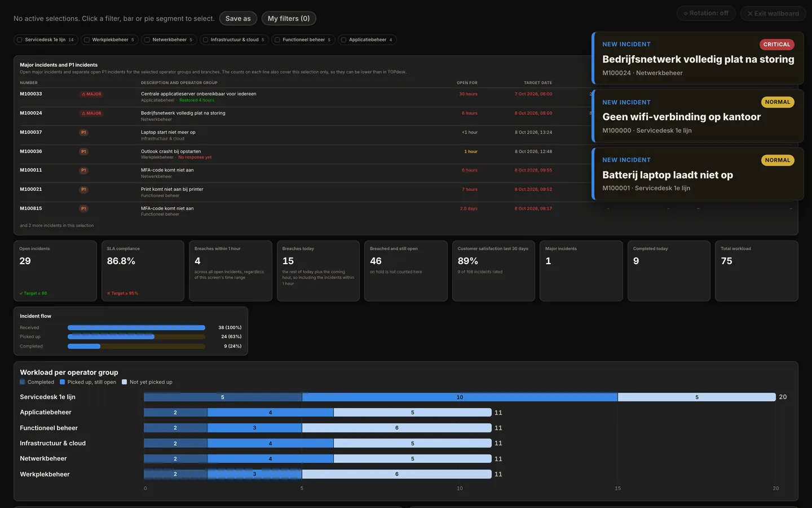Select 'Outlook crasht bij opstarten' incident description
Viewport: 812px width, 508px height.
171,151
